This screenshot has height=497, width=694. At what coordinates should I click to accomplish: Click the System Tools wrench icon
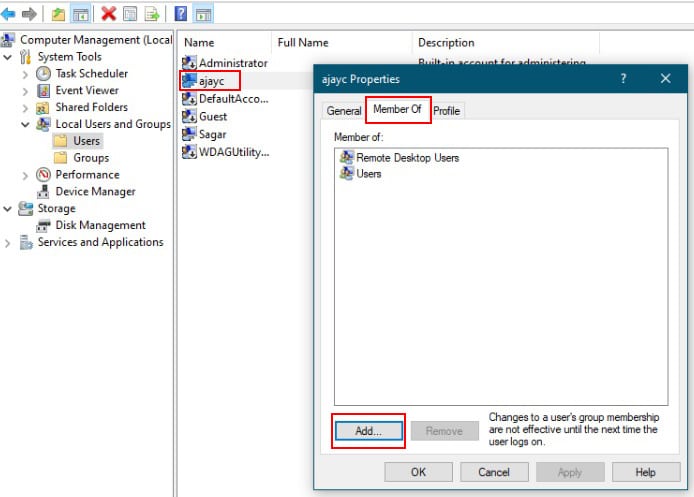click(25, 57)
